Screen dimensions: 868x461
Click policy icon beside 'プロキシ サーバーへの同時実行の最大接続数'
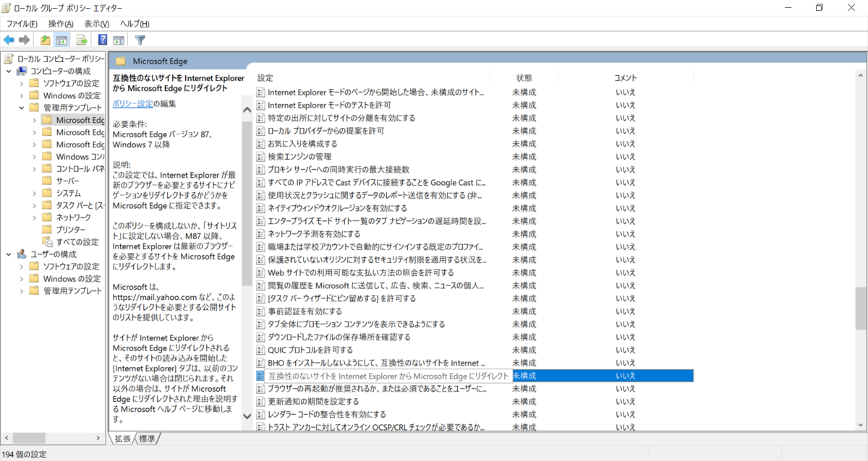point(261,169)
